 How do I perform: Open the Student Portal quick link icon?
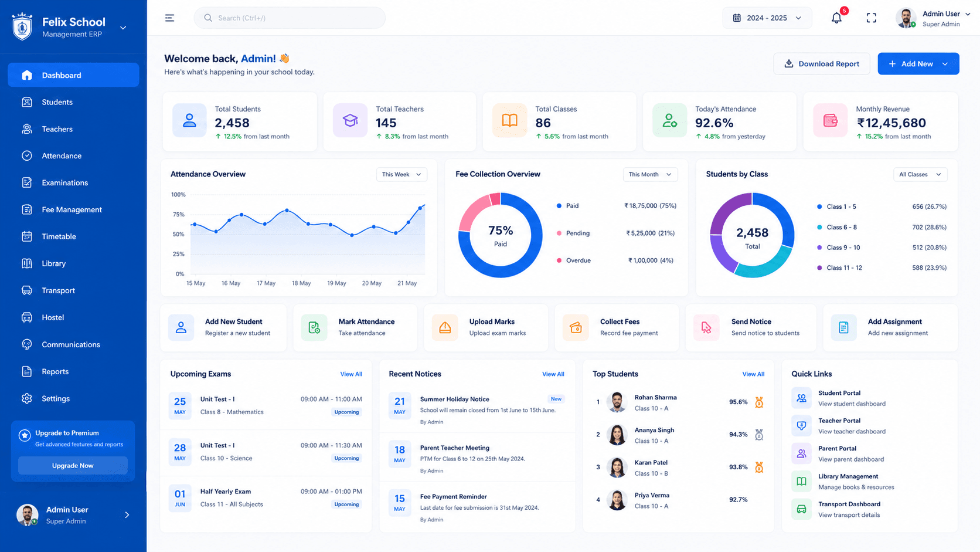pyautogui.click(x=801, y=398)
